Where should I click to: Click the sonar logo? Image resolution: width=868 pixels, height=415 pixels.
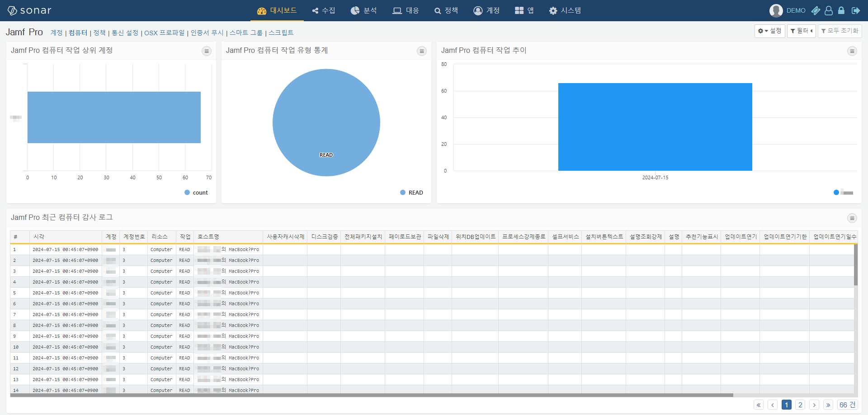coord(29,10)
